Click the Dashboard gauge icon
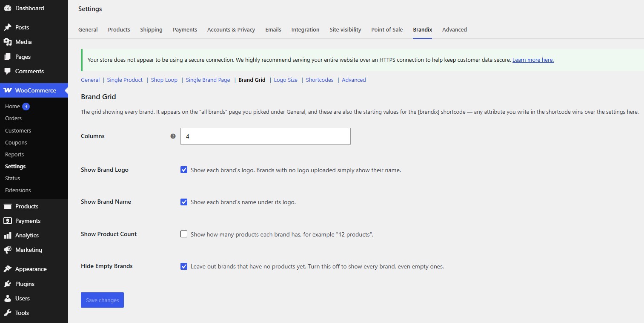Viewport: 644px width, 323px height. pos(8,8)
